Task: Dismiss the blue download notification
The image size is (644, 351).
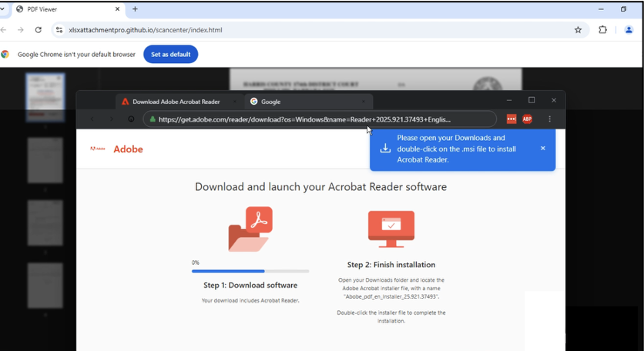Action: (543, 149)
